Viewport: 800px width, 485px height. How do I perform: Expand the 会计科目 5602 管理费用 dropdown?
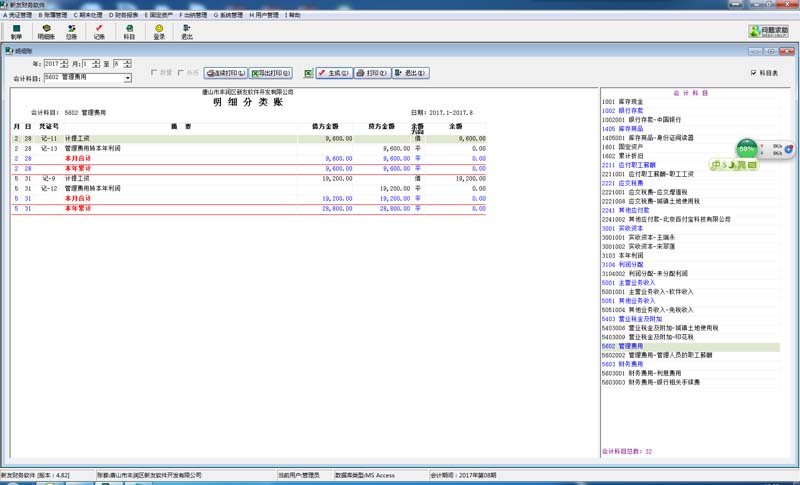128,78
